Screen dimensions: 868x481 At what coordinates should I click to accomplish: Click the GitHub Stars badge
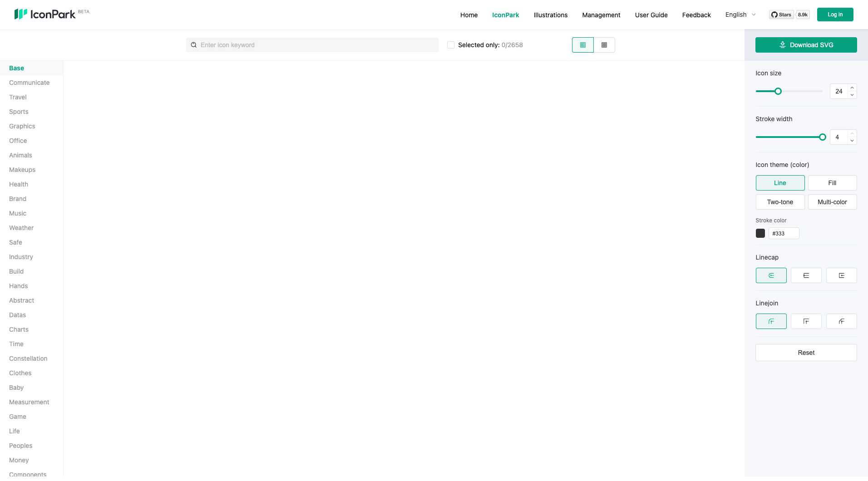781,14
